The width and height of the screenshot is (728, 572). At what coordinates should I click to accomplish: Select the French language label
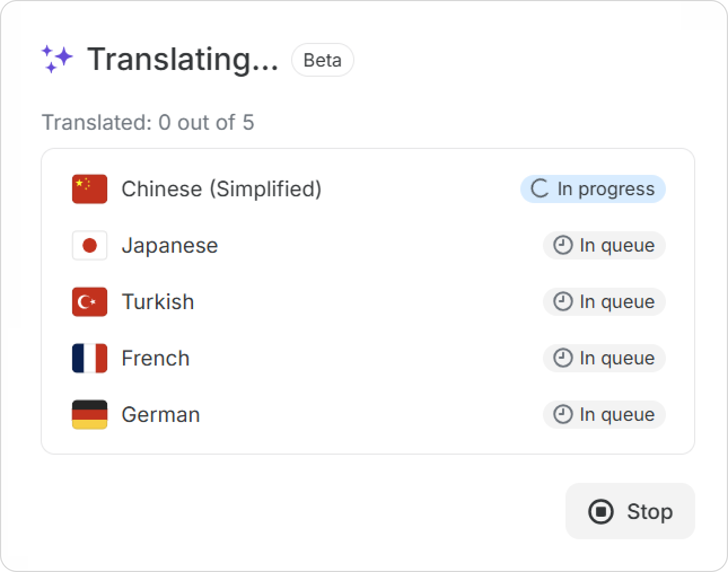pos(156,358)
